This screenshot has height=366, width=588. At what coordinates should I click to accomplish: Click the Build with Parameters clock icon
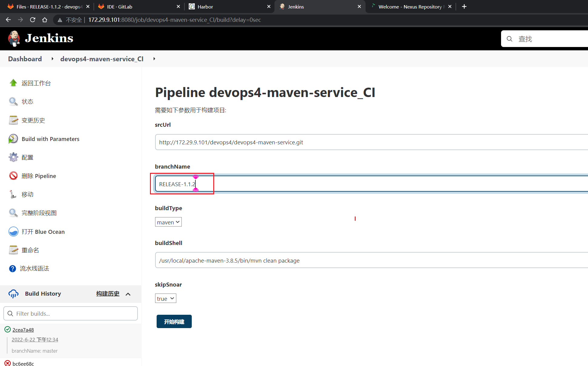[13, 139]
